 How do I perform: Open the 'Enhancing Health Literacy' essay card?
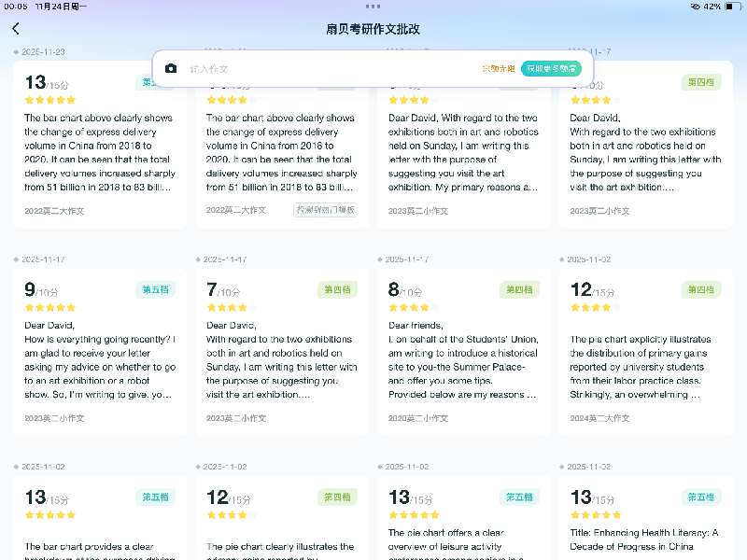coord(645,523)
